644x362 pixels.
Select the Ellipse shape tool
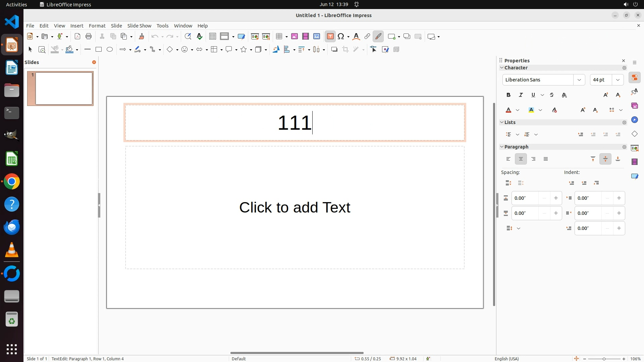click(x=110, y=50)
